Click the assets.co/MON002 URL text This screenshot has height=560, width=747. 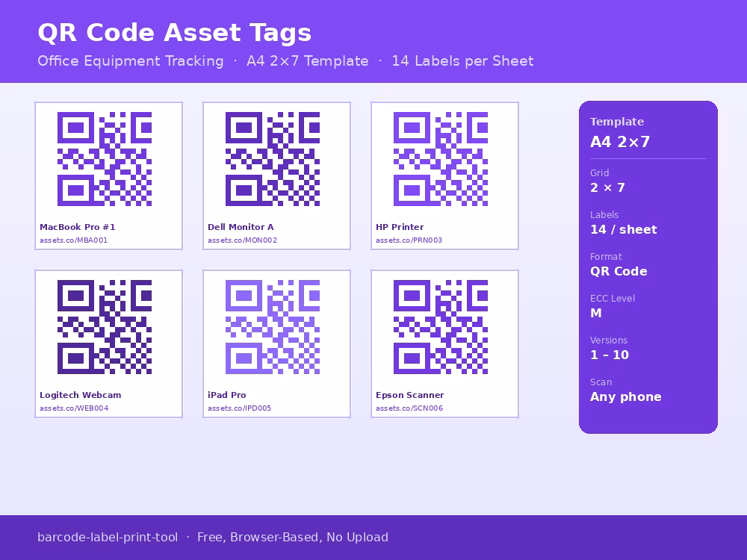pyautogui.click(x=242, y=240)
